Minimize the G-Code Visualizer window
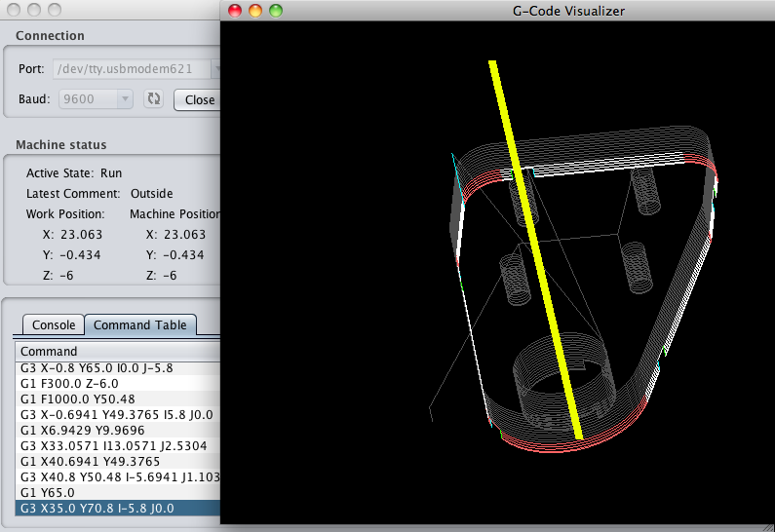This screenshot has width=775, height=532. pyautogui.click(x=255, y=11)
